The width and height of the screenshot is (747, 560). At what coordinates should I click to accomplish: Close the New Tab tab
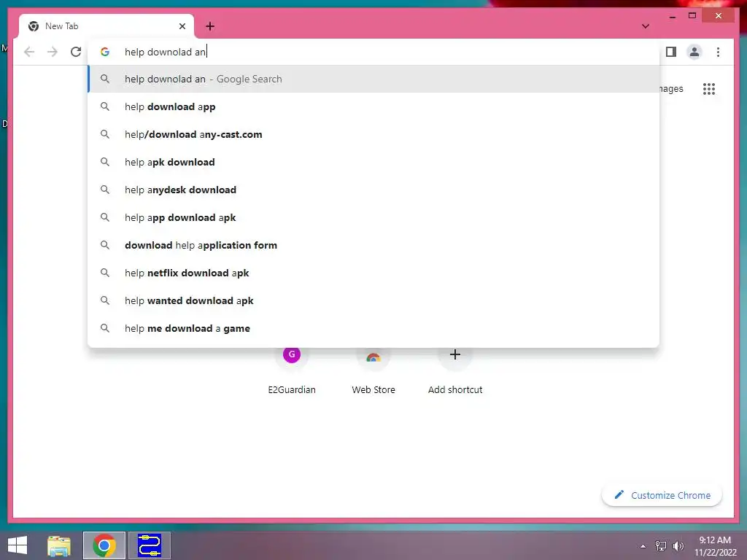182,26
